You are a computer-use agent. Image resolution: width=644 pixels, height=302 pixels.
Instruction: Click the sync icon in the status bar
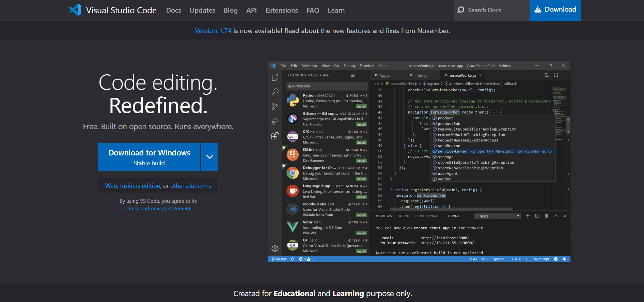pyautogui.click(x=293, y=259)
